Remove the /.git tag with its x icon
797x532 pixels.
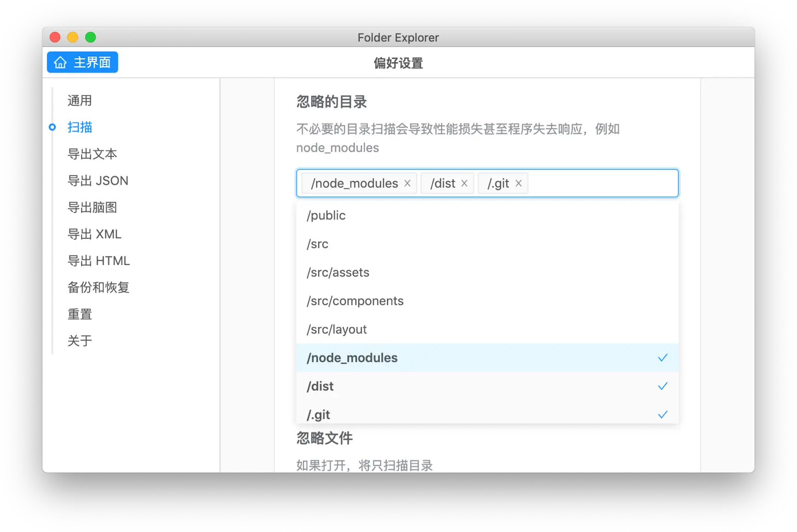point(519,183)
